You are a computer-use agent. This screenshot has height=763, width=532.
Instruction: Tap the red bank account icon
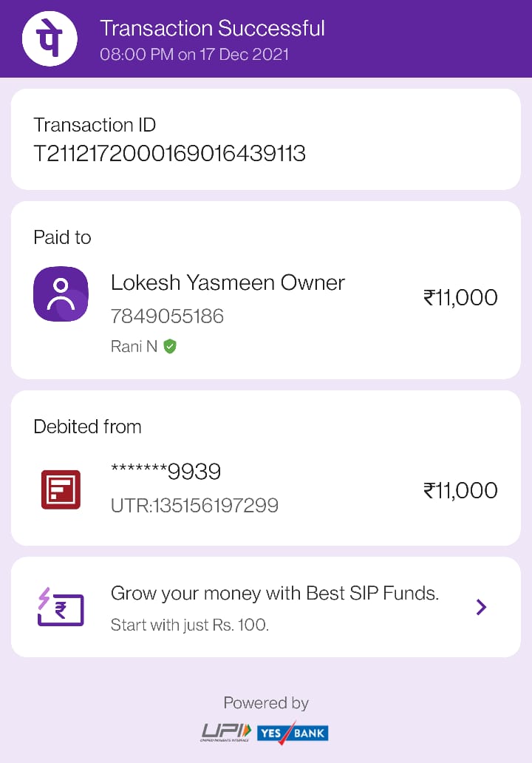[x=61, y=489]
